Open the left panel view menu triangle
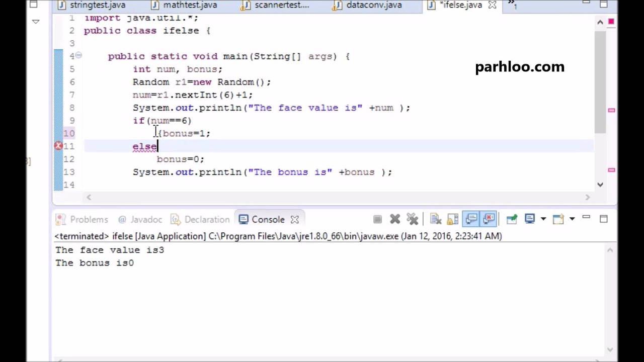This screenshot has height=362, width=644. point(36,22)
